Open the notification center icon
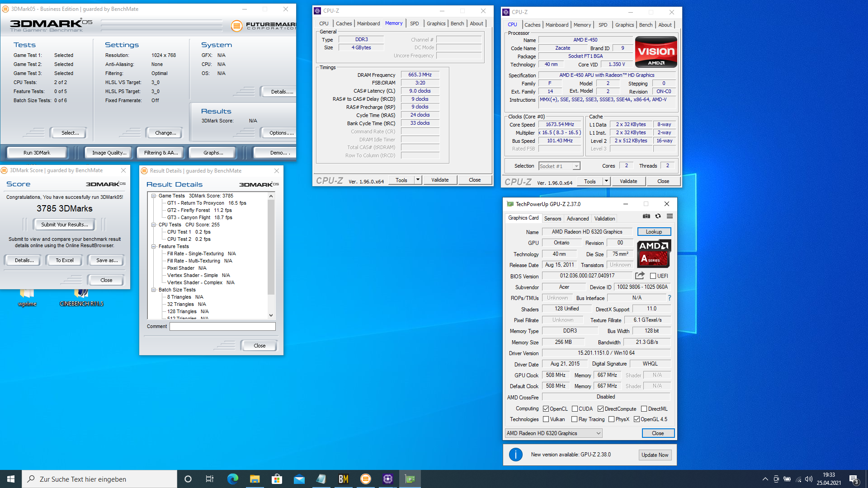Screen dimensions: 868x488 [854, 479]
